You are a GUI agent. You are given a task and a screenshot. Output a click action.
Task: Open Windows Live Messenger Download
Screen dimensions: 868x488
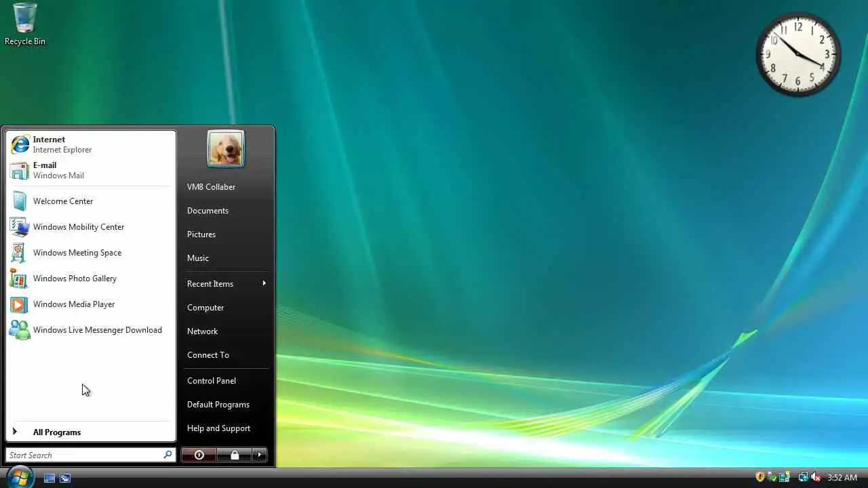[91, 330]
